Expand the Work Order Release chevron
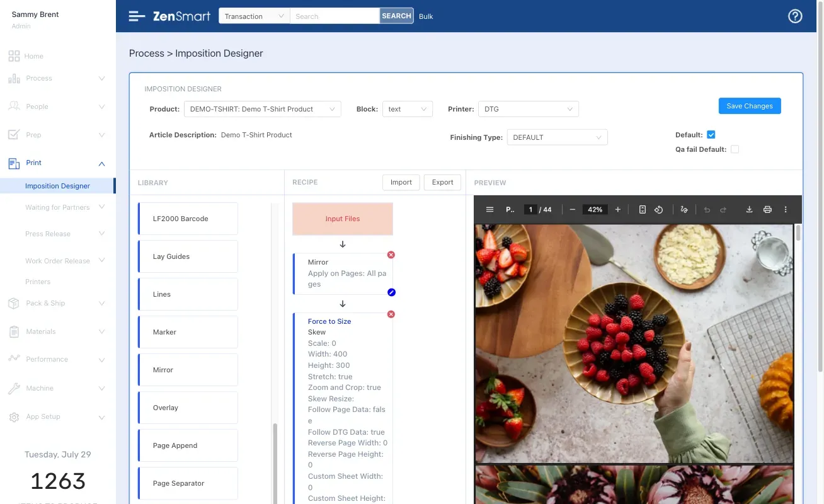 [x=102, y=261]
